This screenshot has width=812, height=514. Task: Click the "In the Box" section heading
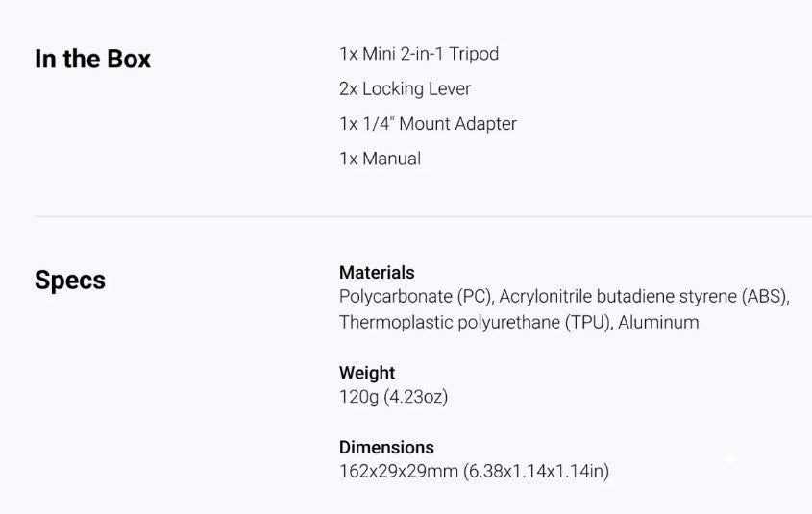coord(92,59)
